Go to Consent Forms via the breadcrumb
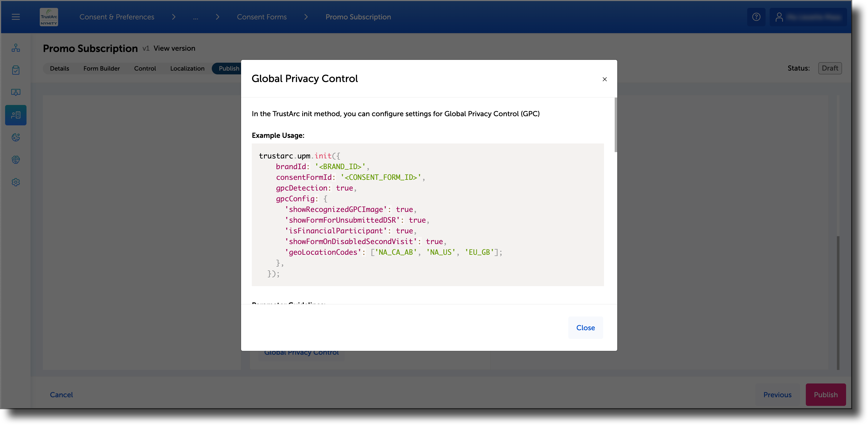Image resolution: width=868 pixels, height=425 pixels. coord(262,17)
